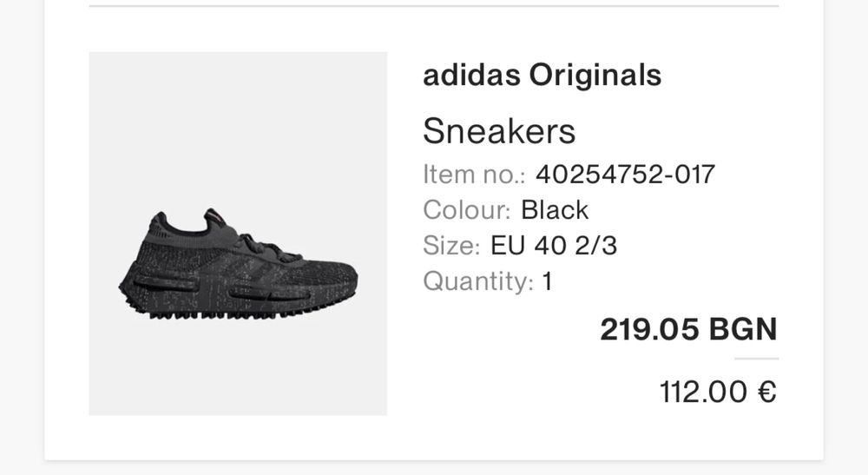The height and width of the screenshot is (475, 868).
Task: Click the Sneakers product title
Action: [x=499, y=131]
